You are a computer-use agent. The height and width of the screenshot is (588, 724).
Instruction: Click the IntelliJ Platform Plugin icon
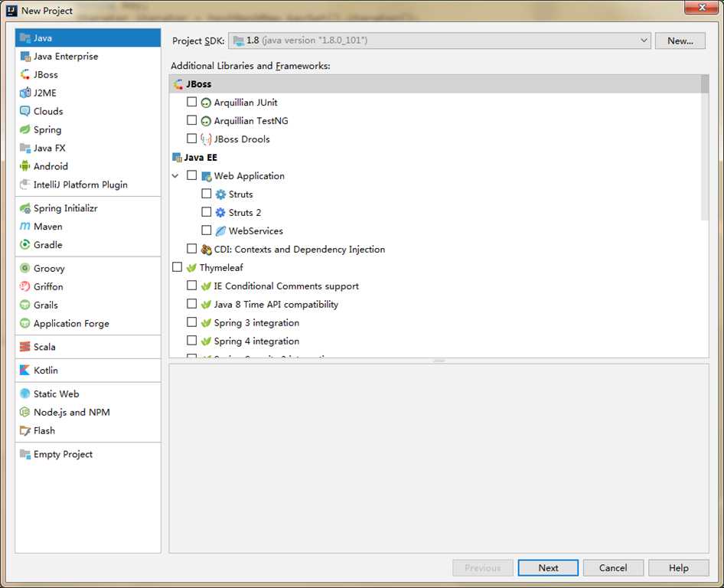coord(25,185)
